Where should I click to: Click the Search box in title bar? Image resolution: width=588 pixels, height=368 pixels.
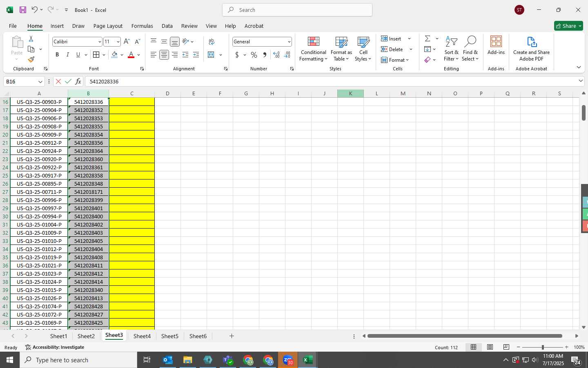pos(297,10)
